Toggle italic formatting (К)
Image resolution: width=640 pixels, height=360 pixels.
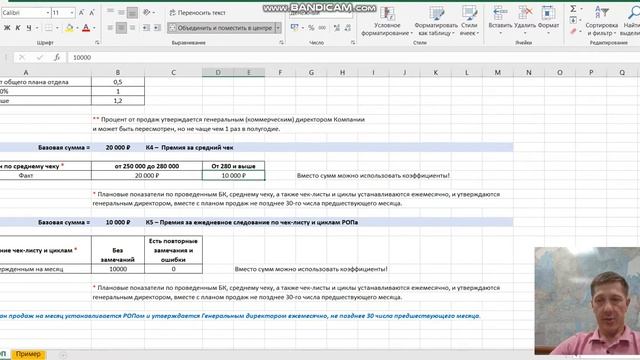click(x=18, y=28)
